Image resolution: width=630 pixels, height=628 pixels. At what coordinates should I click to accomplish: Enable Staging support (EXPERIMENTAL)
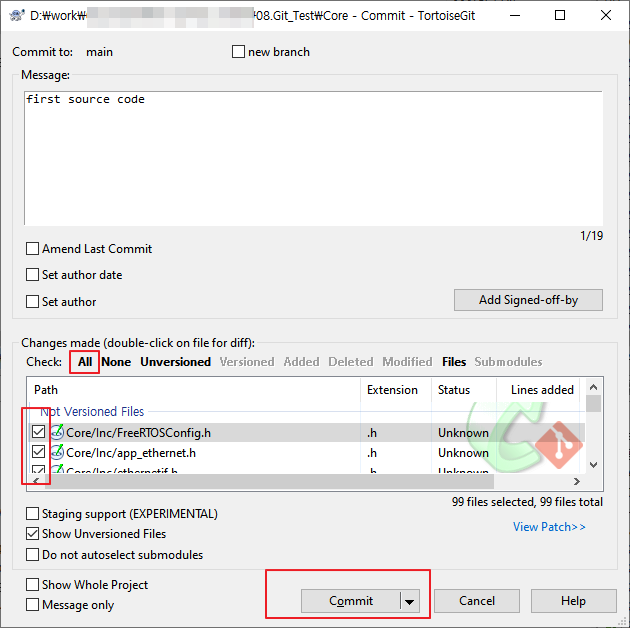tap(33, 513)
